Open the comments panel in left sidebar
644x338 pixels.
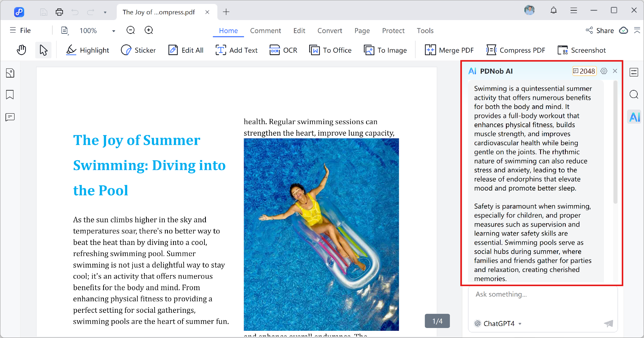[10, 117]
